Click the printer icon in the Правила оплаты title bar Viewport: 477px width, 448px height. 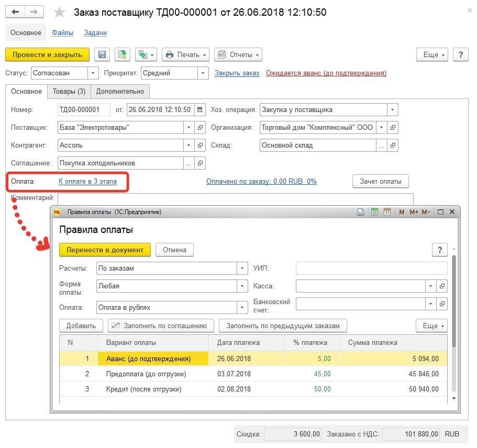pyautogui.click(x=361, y=212)
